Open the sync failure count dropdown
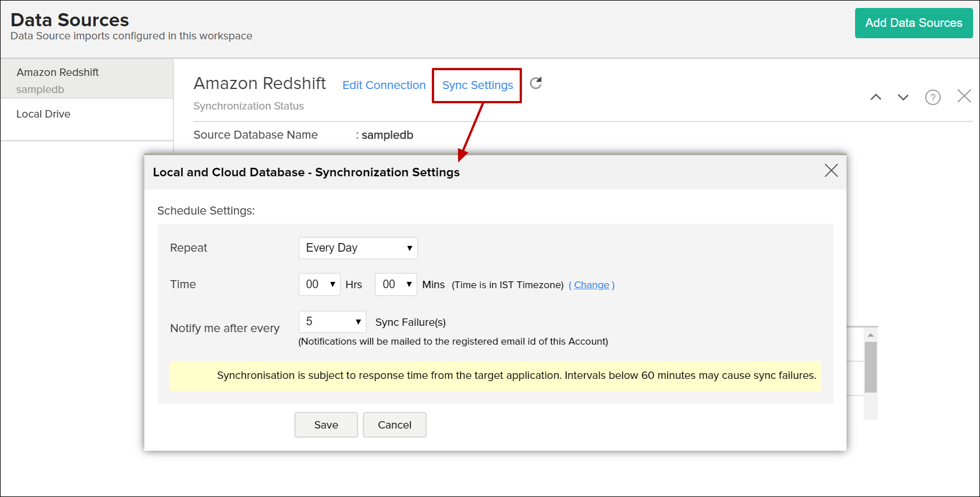Screen dimensions: 980x497 (332, 322)
